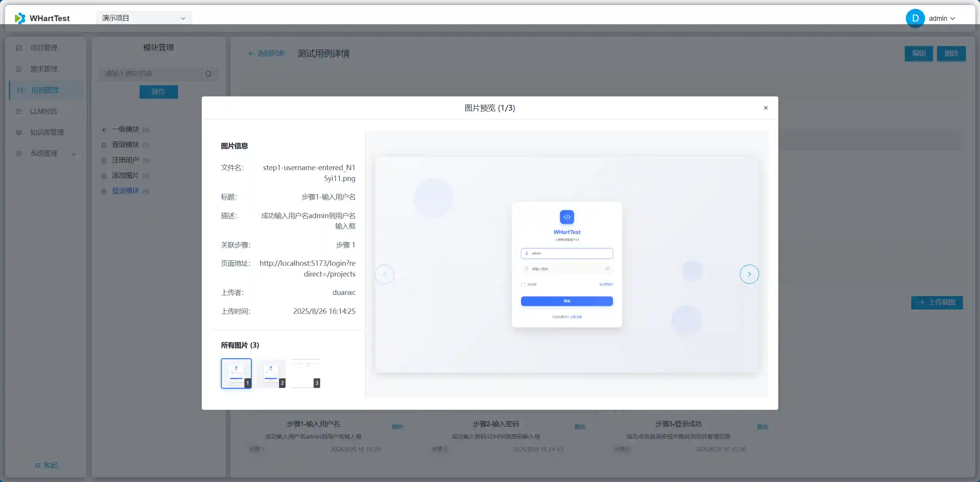
Task: Click the admin user avatar
Action: pyautogui.click(x=915, y=18)
